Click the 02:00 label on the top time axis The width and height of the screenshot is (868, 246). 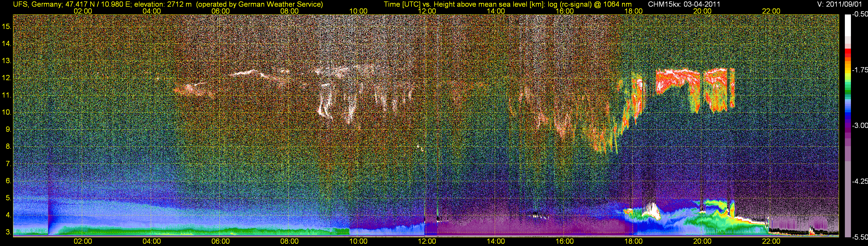83,11
